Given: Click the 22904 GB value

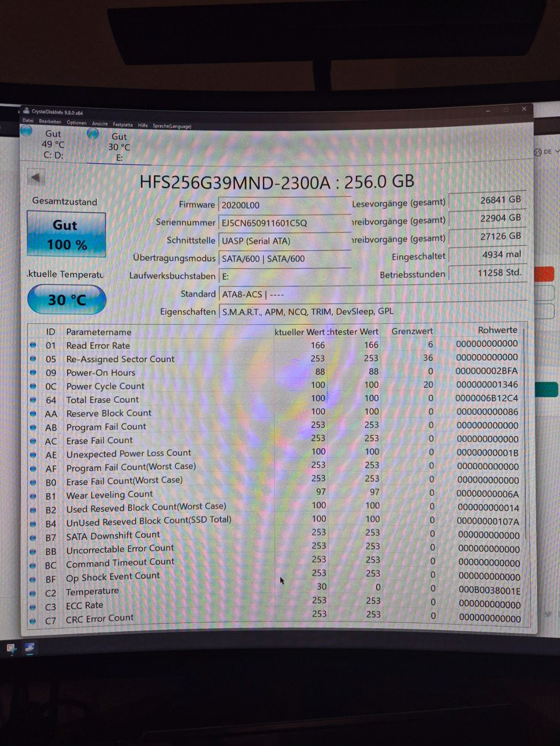Looking at the screenshot, I should click(487, 218).
